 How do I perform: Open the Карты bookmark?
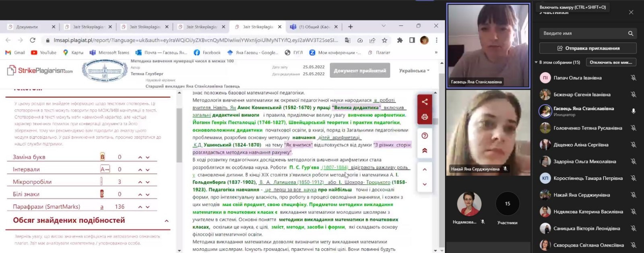click(73, 52)
